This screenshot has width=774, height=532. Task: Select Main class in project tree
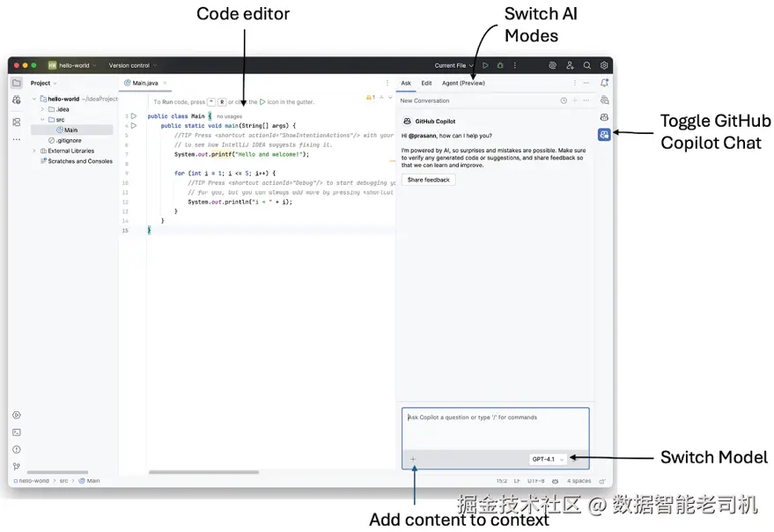(71, 129)
